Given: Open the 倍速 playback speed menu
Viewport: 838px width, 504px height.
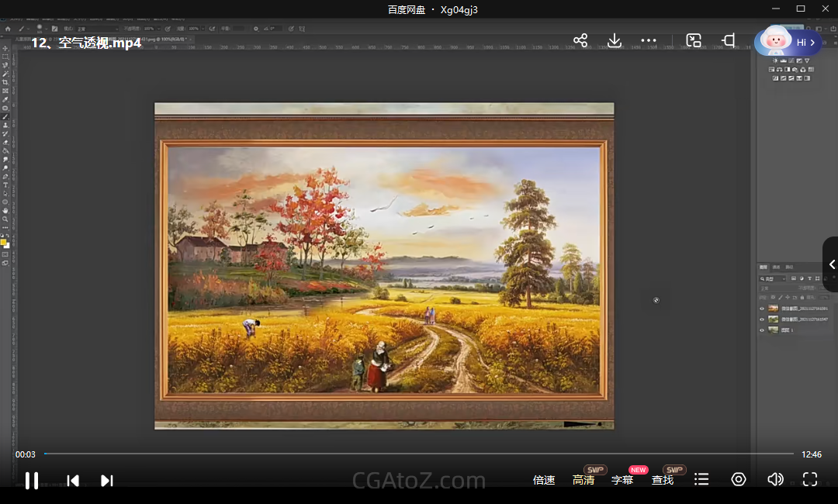Looking at the screenshot, I should pyautogui.click(x=544, y=480).
